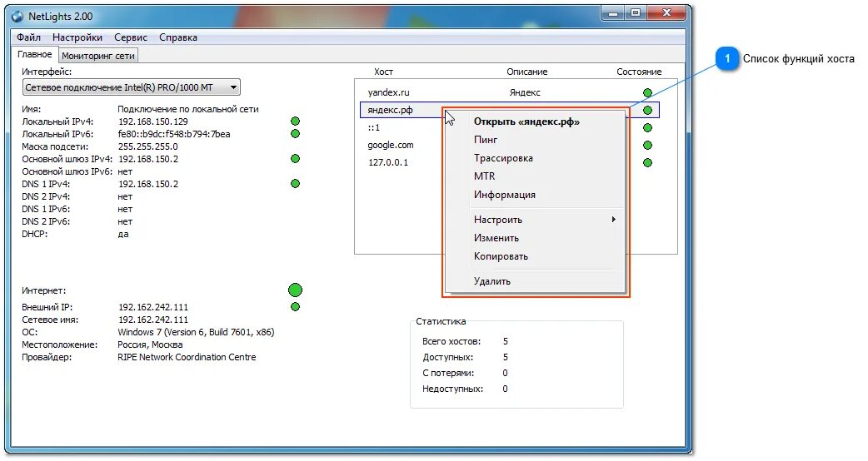This screenshot has height=461, width=868.
Task: Click the green status light for Local IPv4
Action: click(295, 121)
